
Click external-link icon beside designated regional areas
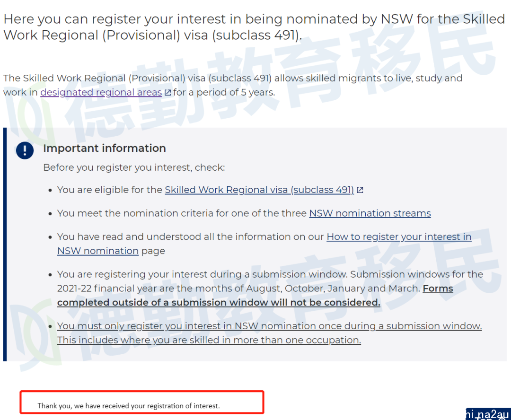(x=167, y=93)
